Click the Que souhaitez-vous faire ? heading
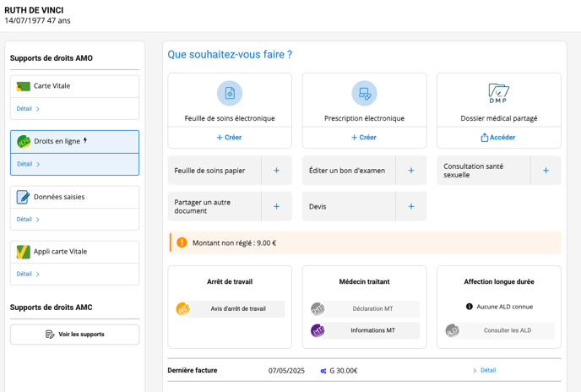The image size is (581, 392). tap(230, 55)
